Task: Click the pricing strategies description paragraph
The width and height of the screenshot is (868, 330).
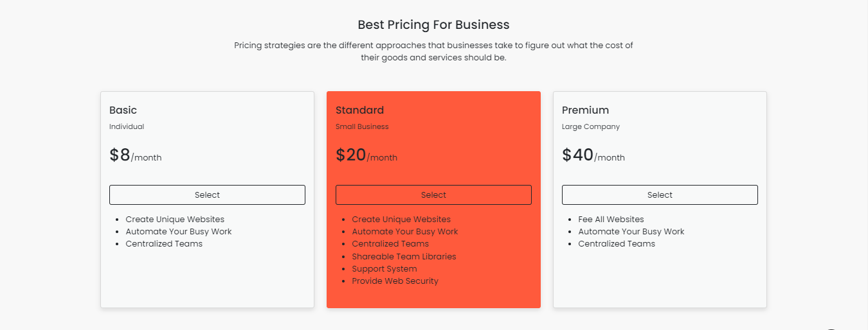Action: 433,51
